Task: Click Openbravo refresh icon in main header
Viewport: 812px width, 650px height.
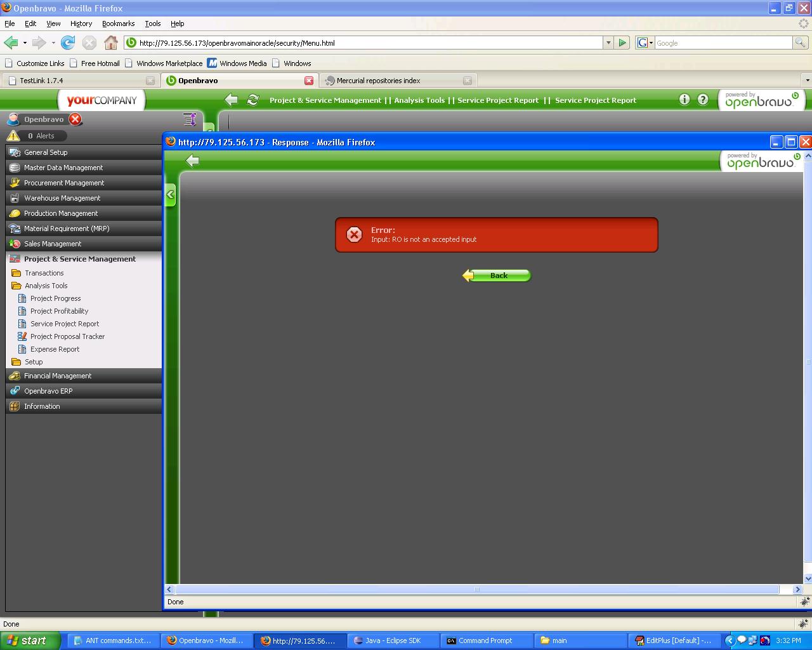Action: click(x=253, y=100)
